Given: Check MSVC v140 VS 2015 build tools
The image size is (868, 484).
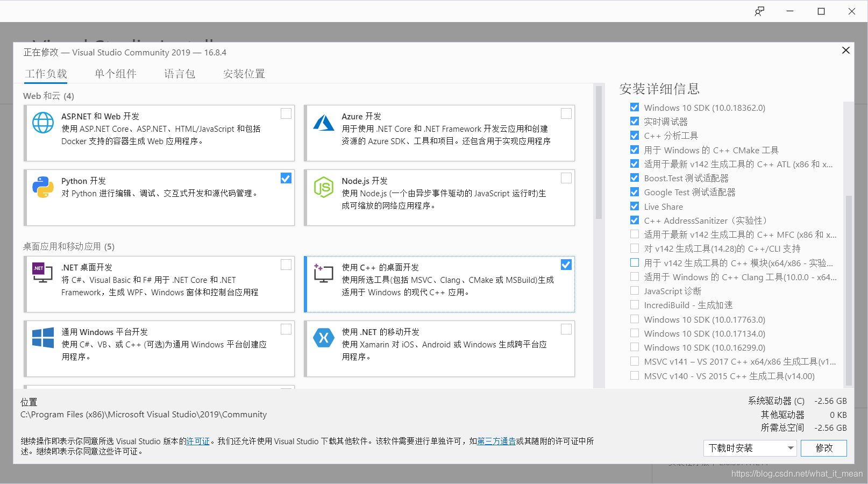Looking at the screenshot, I should coord(635,376).
